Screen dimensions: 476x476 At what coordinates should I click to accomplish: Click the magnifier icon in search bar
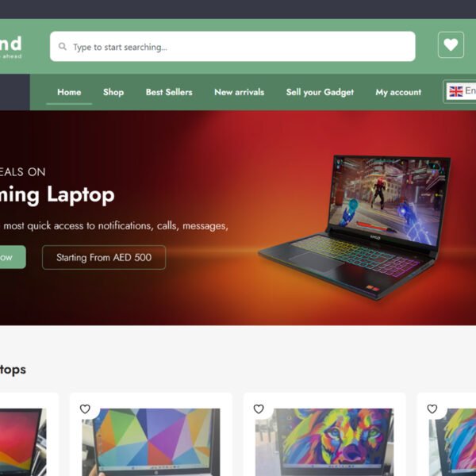pos(63,47)
